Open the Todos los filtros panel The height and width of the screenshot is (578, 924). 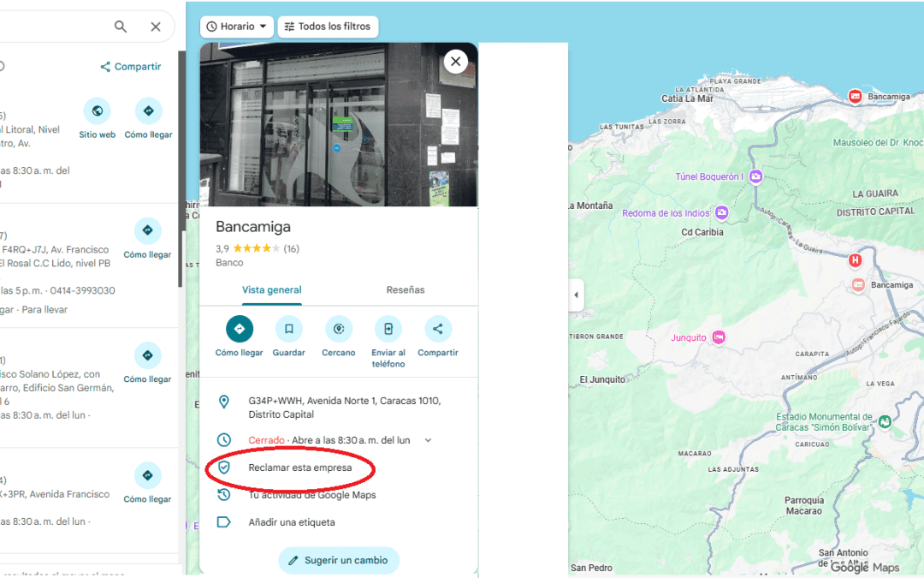tap(328, 27)
